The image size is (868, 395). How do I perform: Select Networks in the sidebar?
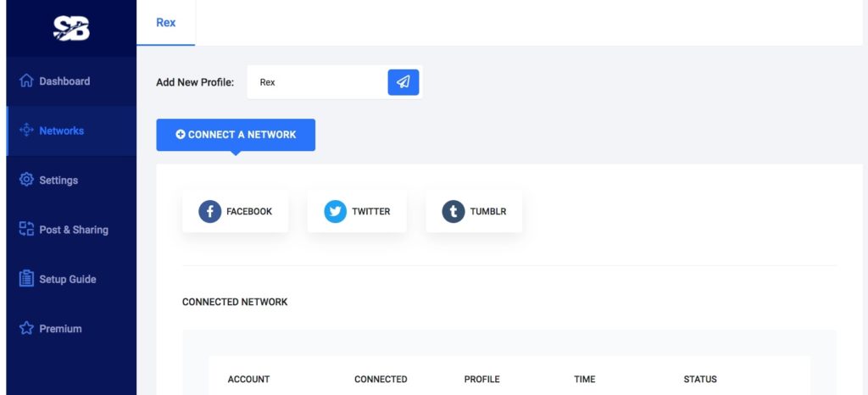pos(71,131)
